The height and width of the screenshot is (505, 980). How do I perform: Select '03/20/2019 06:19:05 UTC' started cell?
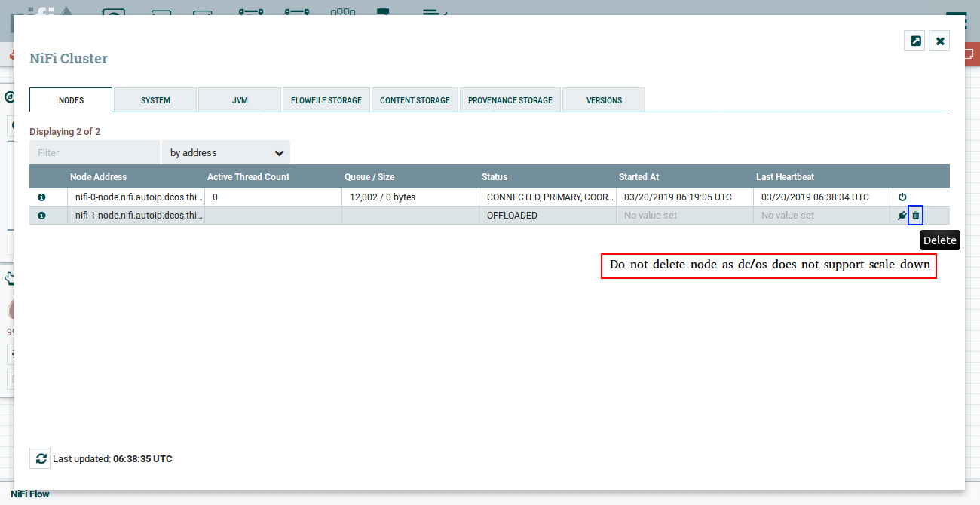tap(684, 197)
